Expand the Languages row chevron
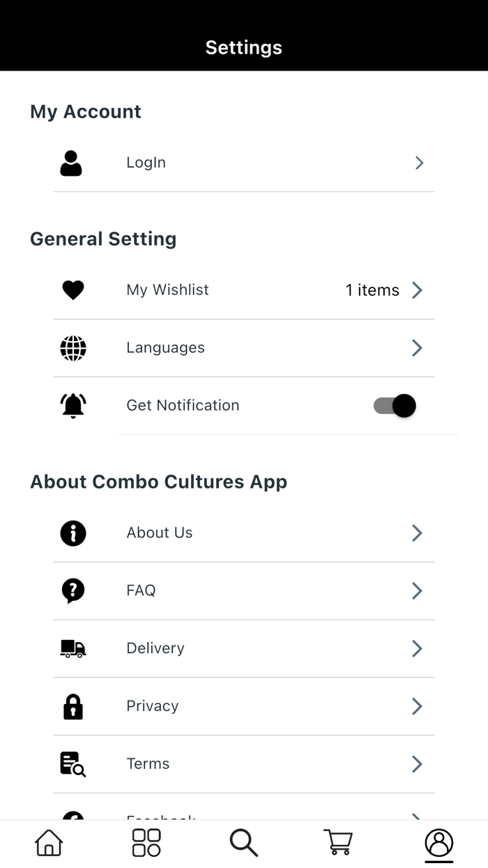 416,347
